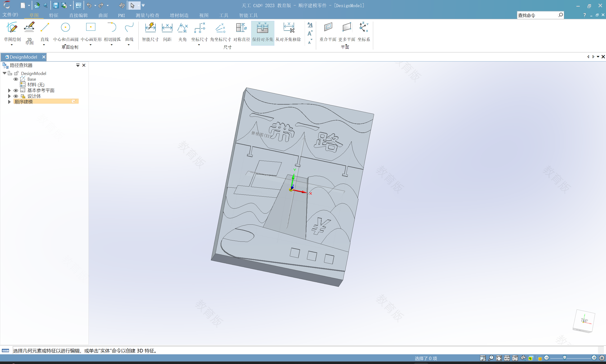The width and height of the screenshot is (606, 364).
Task: Toggle the 顺序建模 checkbox dropdown icon
Action: [x=74, y=101]
